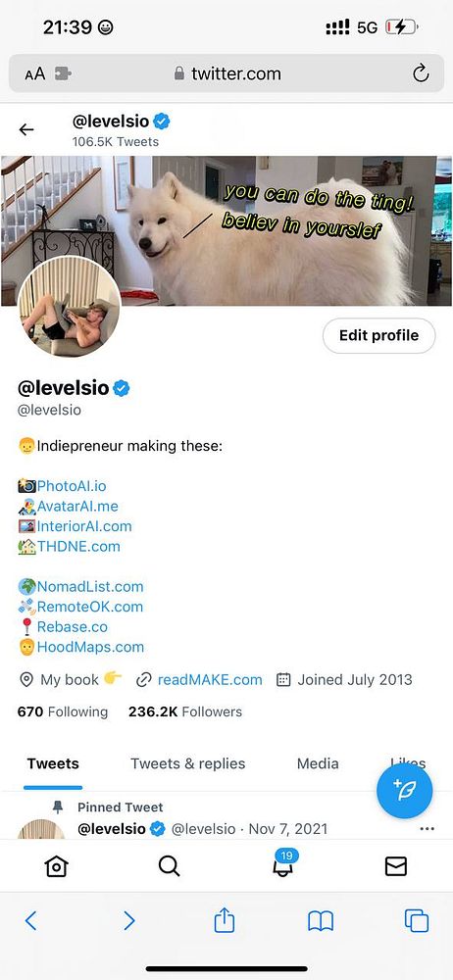Image resolution: width=453 pixels, height=980 pixels.
Task: Open the Home tab icon in bottom navigation
Action: (x=56, y=866)
